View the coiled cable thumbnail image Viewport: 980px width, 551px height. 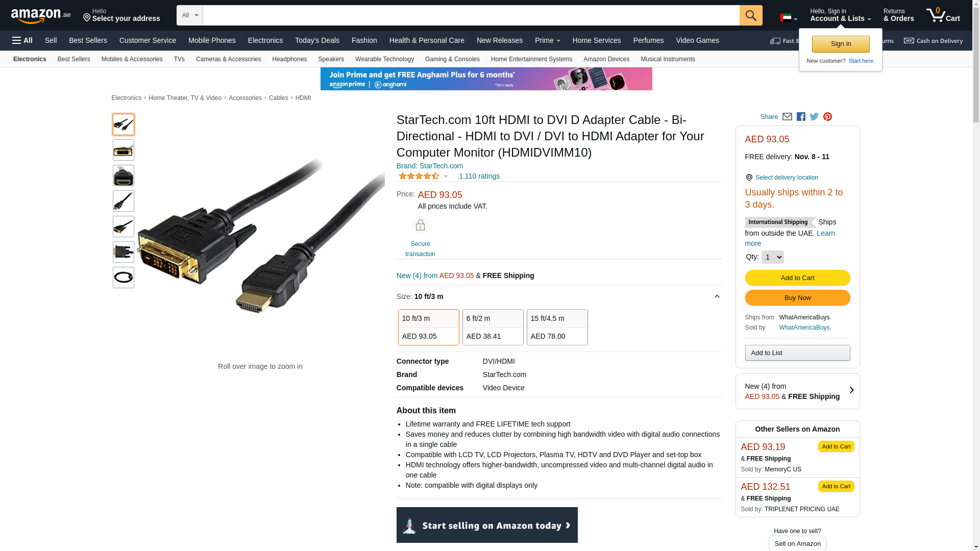(x=124, y=278)
